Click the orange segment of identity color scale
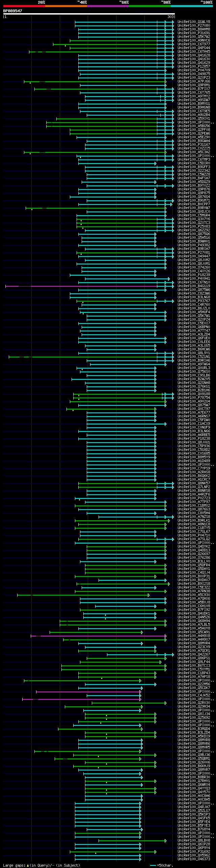 (x=66, y=6)
